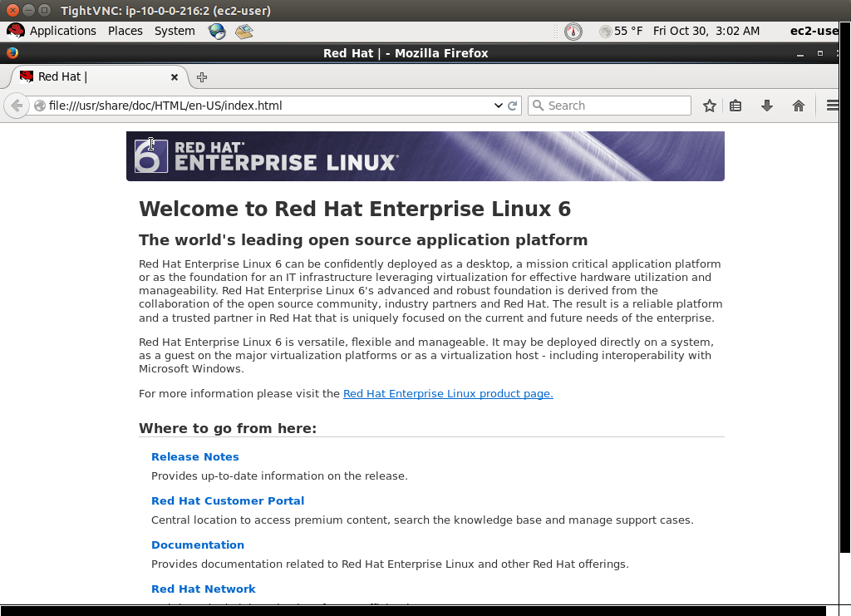
Task: Launch web browser from GNOME panel icon
Action: coord(217,32)
